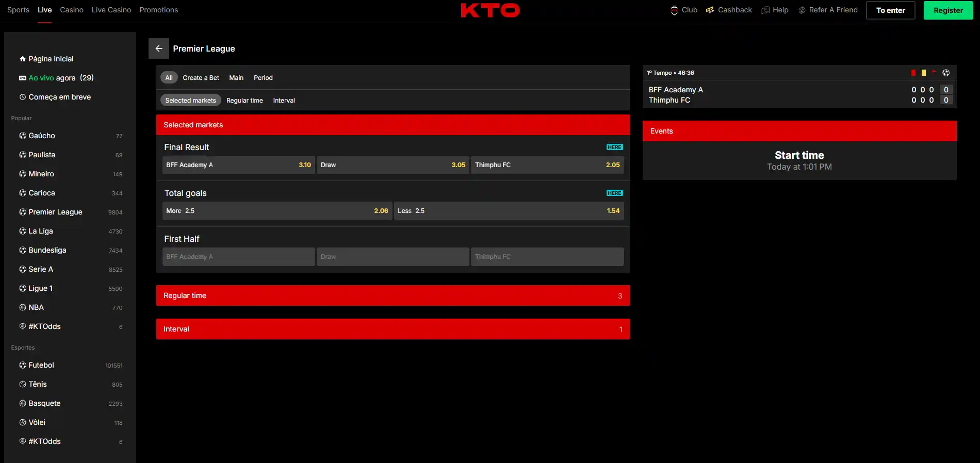Expand the Interval red section
Screen dimensions: 980x463
[393, 329]
